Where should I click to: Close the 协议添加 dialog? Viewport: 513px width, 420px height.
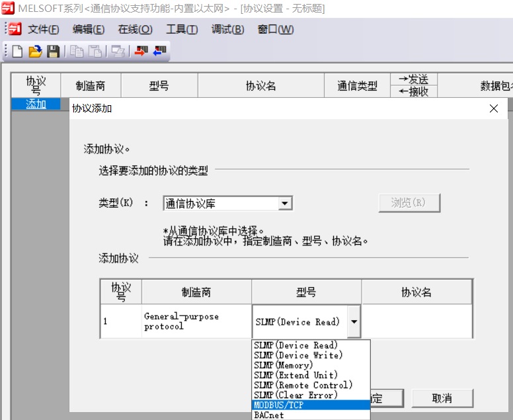pyautogui.click(x=494, y=108)
